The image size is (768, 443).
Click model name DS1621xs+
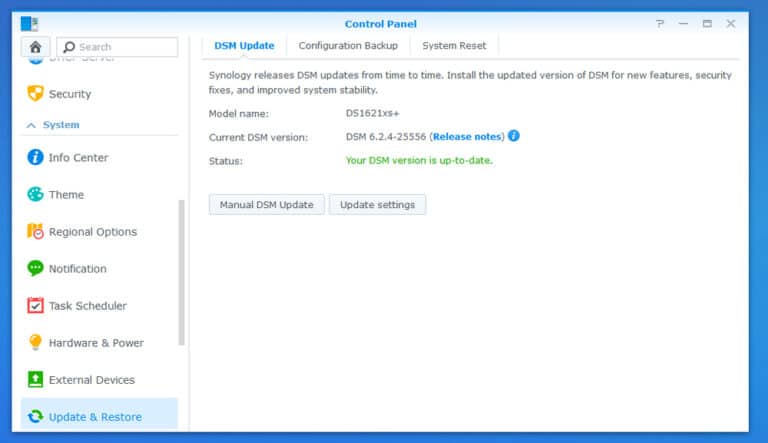(372, 113)
